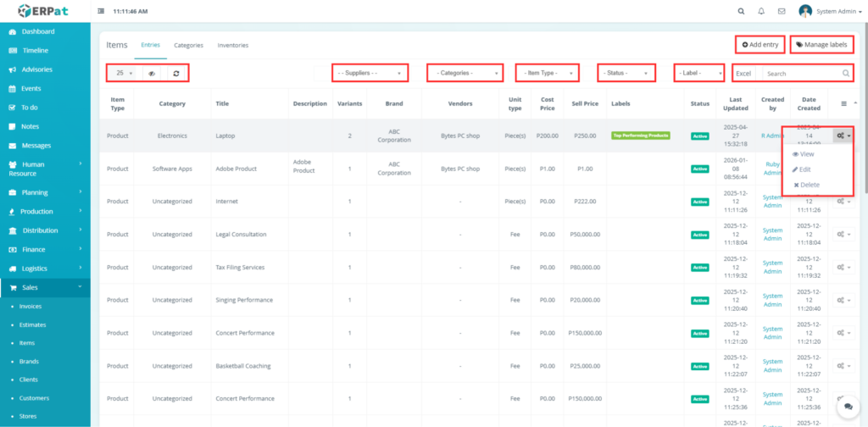868x427 pixels.
Task: Click the Add entry button
Action: coord(759,44)
